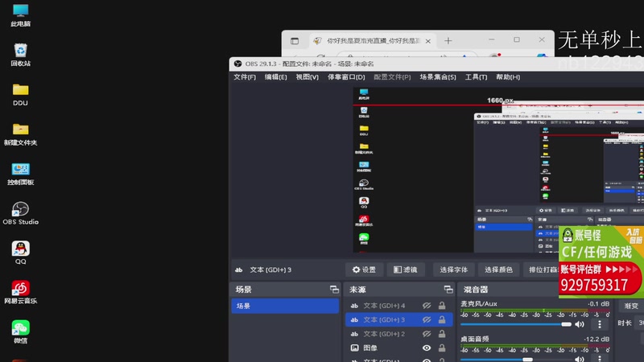644x362 pixels.
Task: Select the QQ desktop shortcut
Action: [x=21, y=253]
